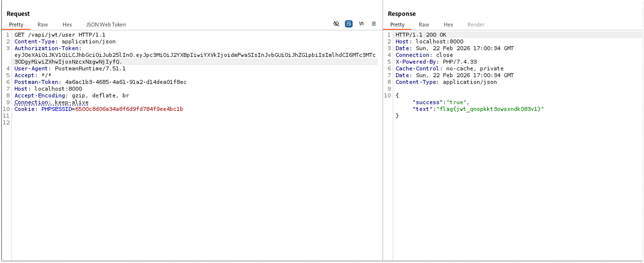Switch Request view to Raw tab
This screenshot has width=644, height=263.
point(42,25)
